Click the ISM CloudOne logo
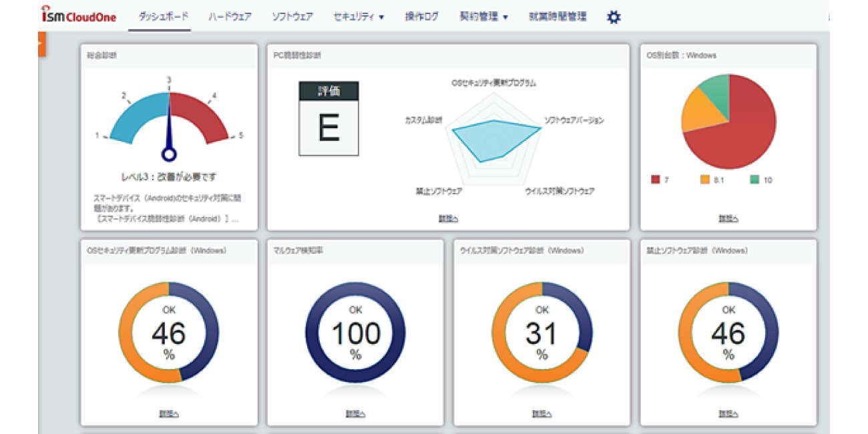868x434 pixels. pos(78,16)
